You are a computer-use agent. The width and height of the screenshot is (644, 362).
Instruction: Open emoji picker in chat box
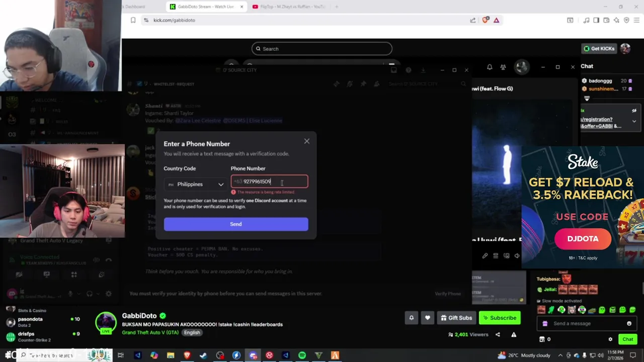tap(629, 323)
